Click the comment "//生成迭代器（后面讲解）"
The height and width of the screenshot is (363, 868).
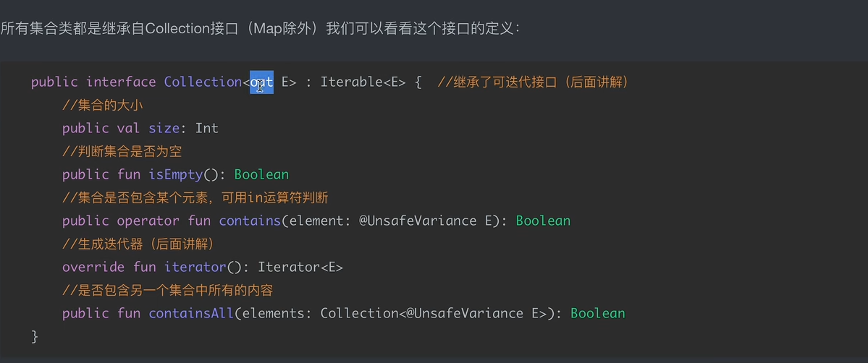pyautogui.click(x=138, y=244)
